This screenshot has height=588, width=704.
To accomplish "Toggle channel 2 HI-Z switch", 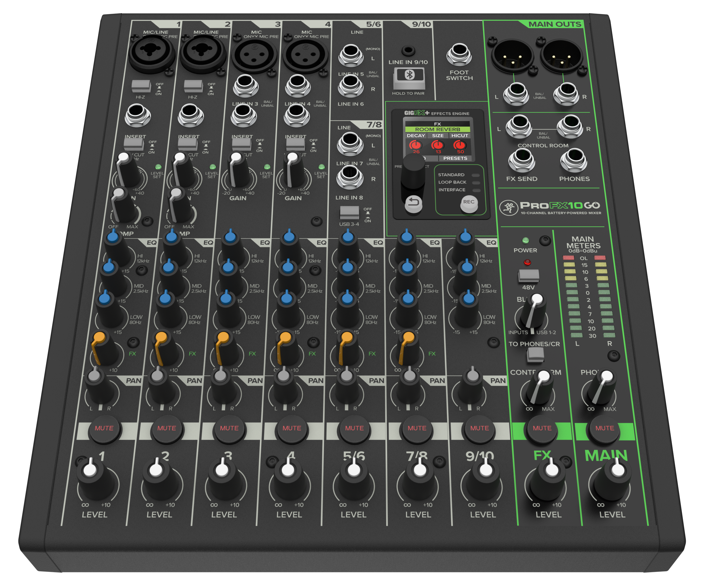I will pos(193,86).
